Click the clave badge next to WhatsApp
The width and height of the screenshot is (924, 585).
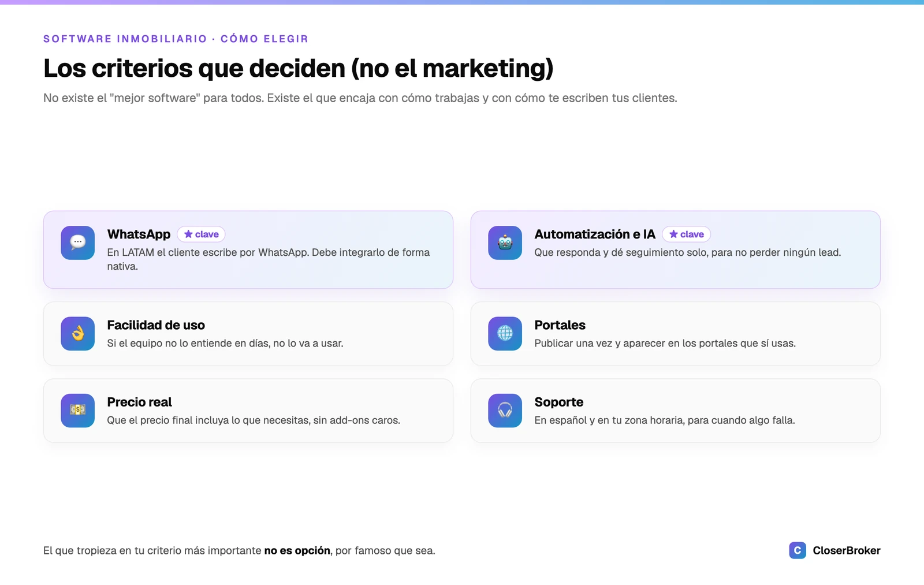[x=202, y=234]
